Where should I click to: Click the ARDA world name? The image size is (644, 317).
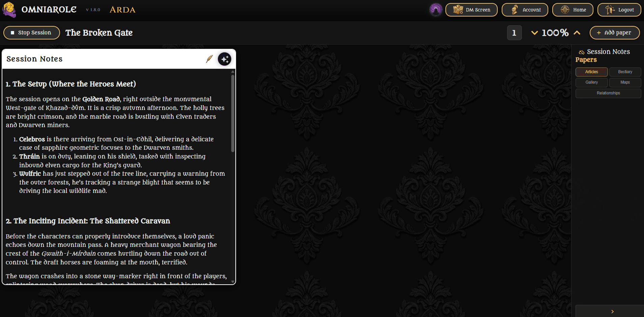(122, 10)
